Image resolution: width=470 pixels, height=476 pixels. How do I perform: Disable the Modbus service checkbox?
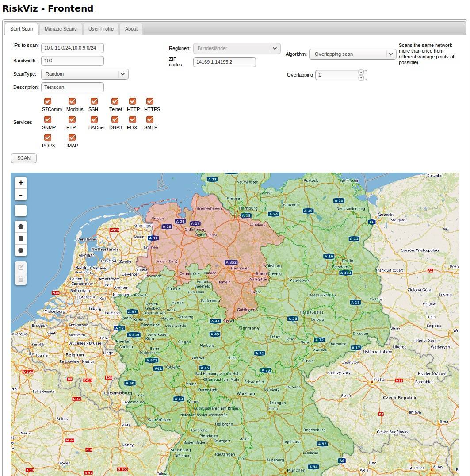[71, 101]
